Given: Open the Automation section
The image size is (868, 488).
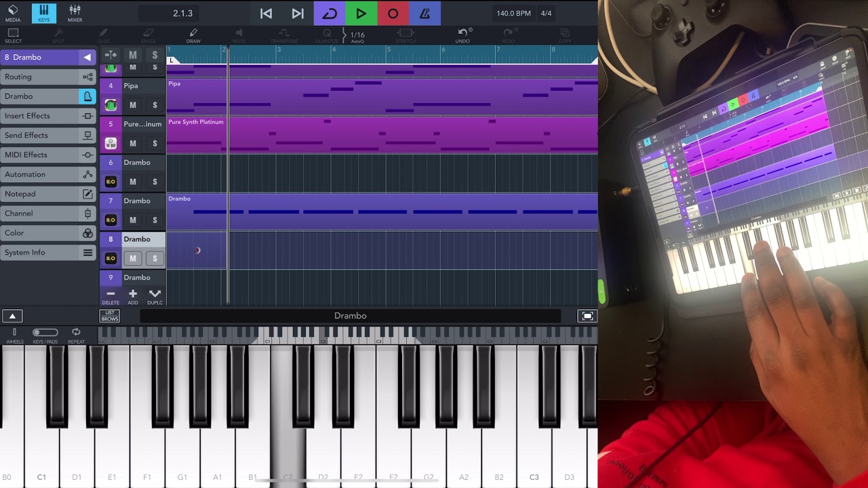Looking at the screenshot, I should pyautogui.click(x=48, y=174).
